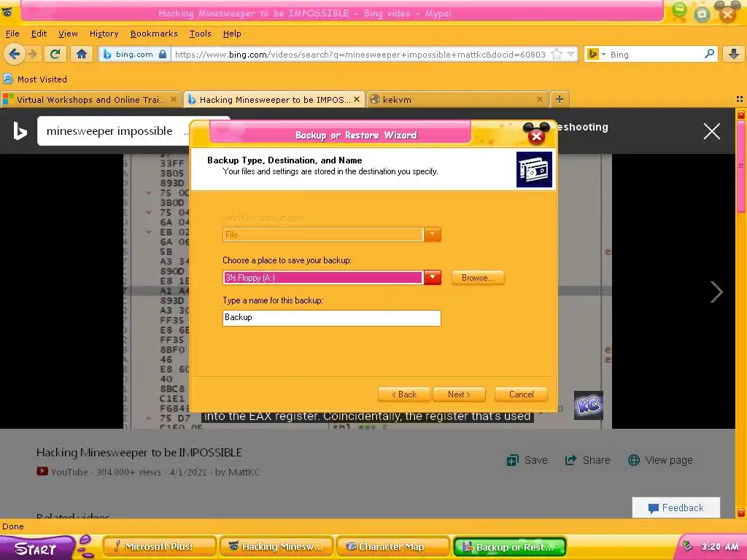Open the Help menu
The height and width of the screenshot is (560, 747).
(232, 34)
